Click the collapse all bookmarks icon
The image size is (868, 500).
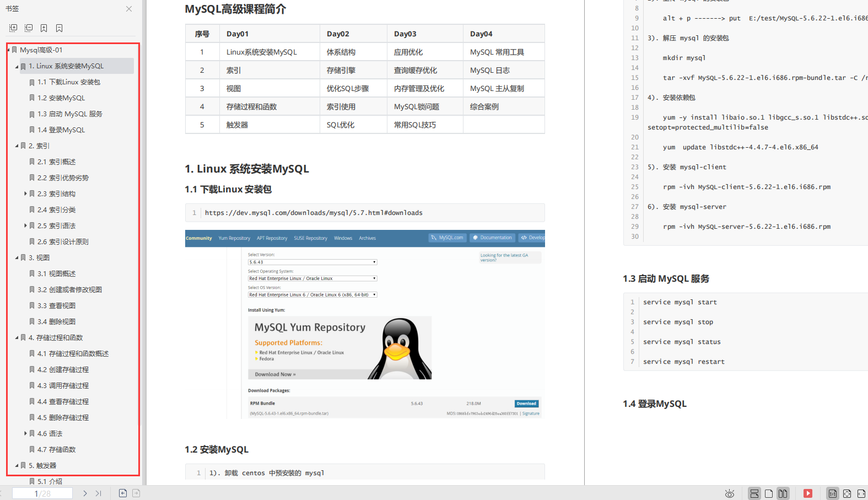pos(29,28)
